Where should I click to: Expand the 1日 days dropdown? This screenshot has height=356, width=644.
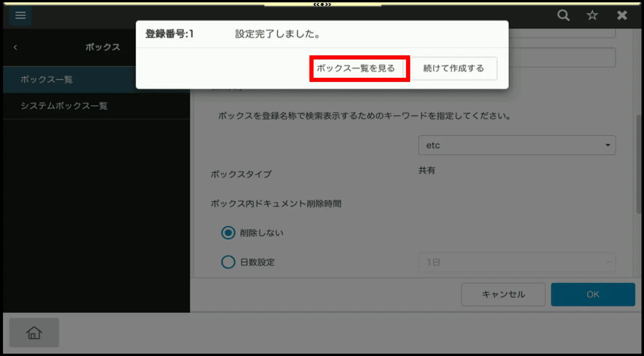[x=516, y=262]
